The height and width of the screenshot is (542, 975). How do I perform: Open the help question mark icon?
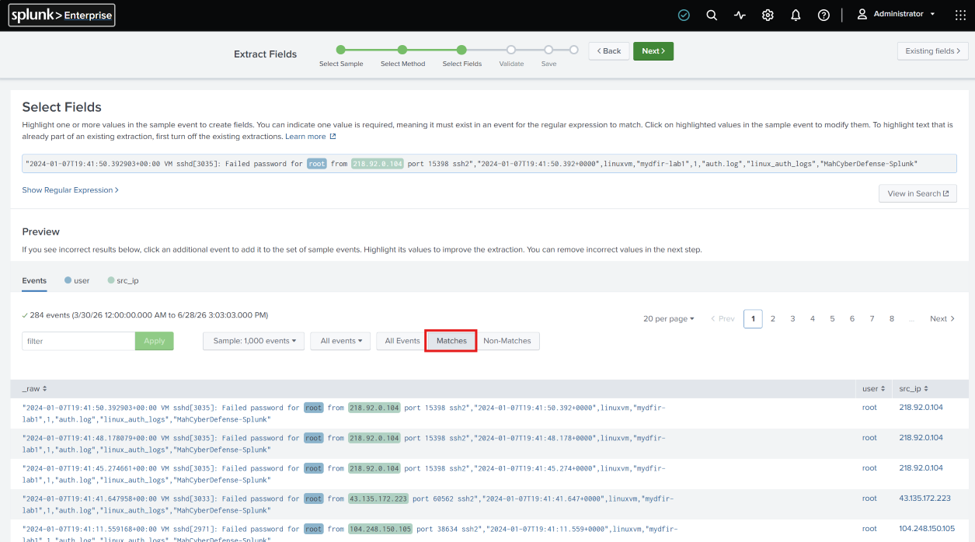click(x=823, y=15)
